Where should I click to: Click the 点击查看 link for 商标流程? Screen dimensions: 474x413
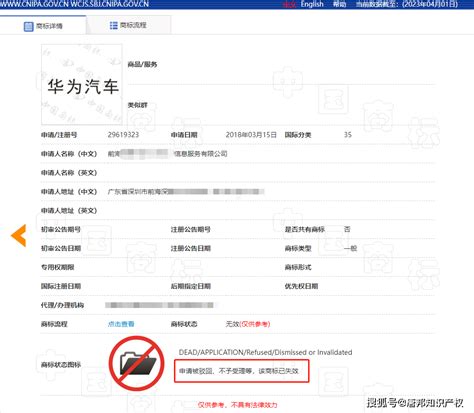point(121,324)
